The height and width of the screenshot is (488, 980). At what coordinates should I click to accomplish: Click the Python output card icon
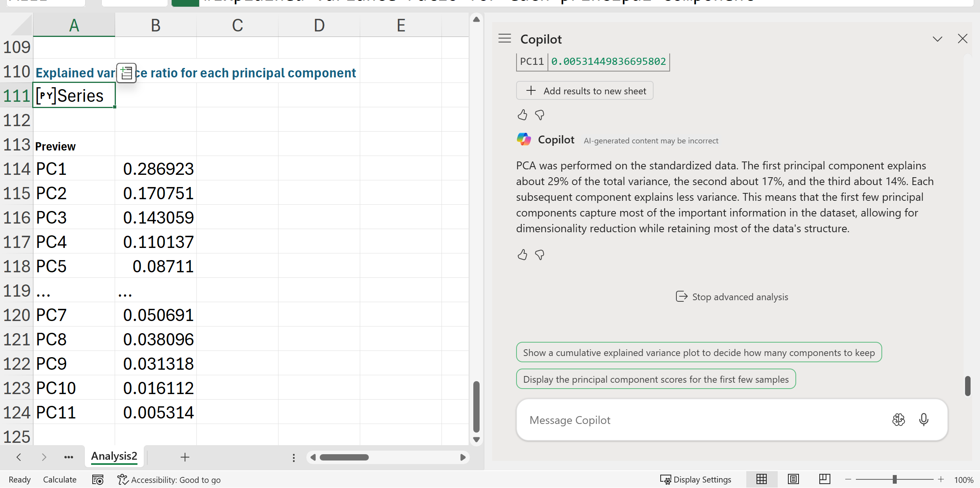point(126,73)
